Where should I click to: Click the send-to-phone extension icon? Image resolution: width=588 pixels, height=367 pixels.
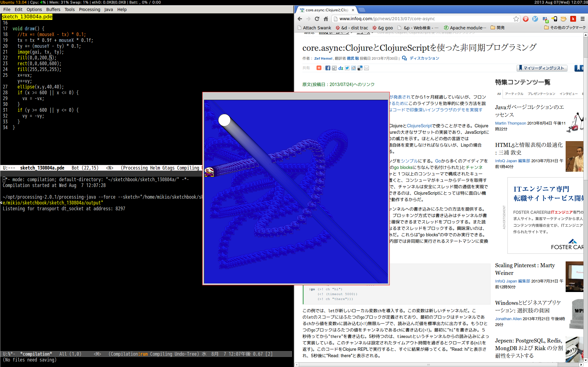point(554,19)
